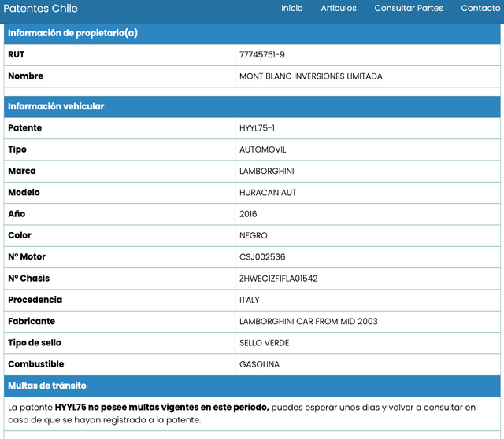Click the Año row label
Image resolution: width=504 pixels, height=439 pixels.
pos(17,214)
